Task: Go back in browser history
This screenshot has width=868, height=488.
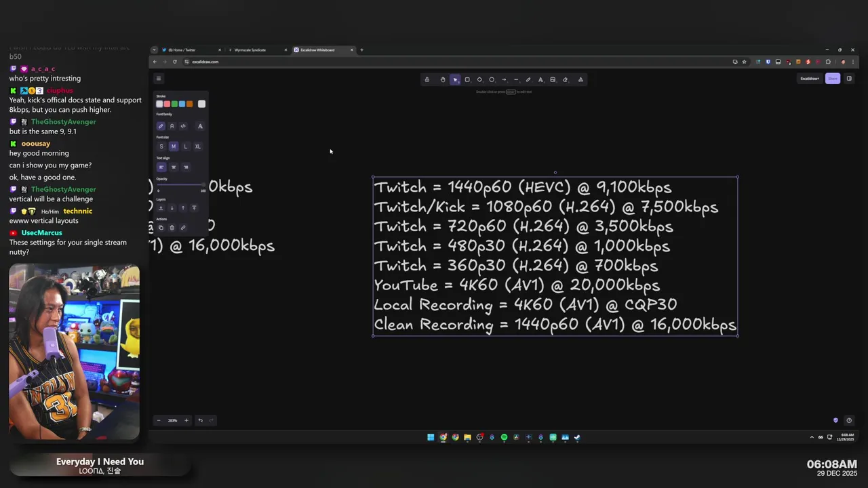Action: coord(155,62)
